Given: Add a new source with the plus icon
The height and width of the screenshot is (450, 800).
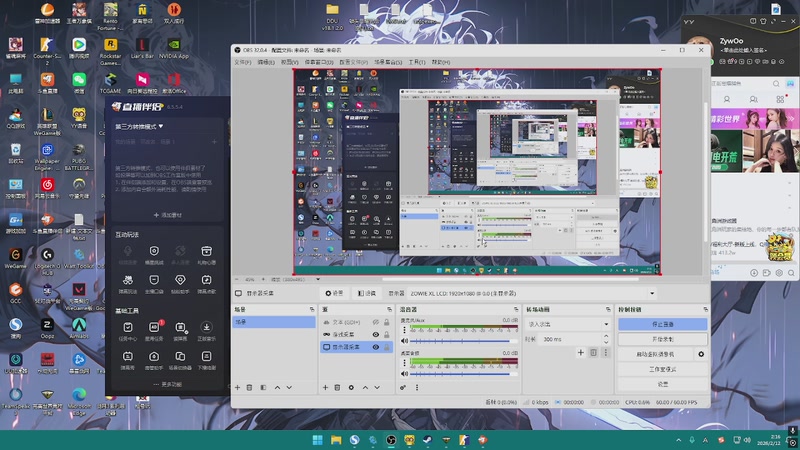Looking at the screenshot, I should 324,387.
